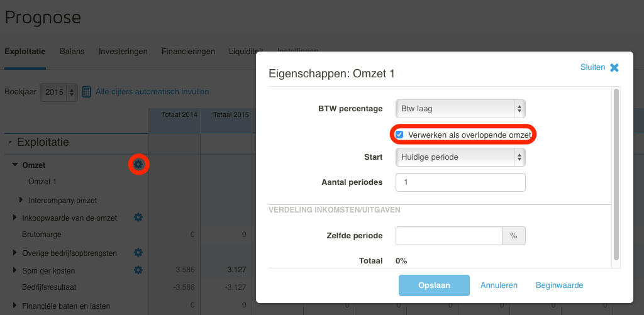Click the 3.586 value in Som der kosten

[185, 270]
